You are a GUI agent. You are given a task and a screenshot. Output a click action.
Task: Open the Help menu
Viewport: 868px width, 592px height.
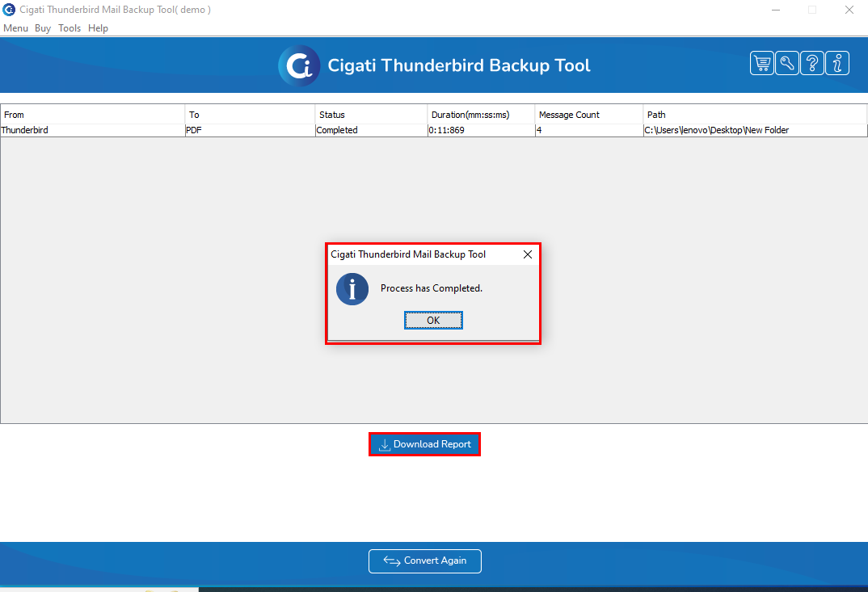[98, 28]
